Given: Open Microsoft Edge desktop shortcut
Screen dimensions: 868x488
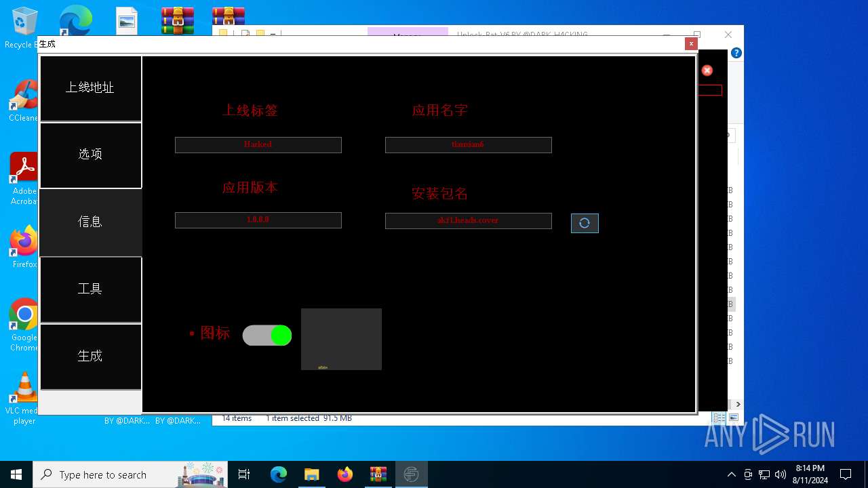Looking at the screenshot, I should pyautogui.click(x=75, y=20).
